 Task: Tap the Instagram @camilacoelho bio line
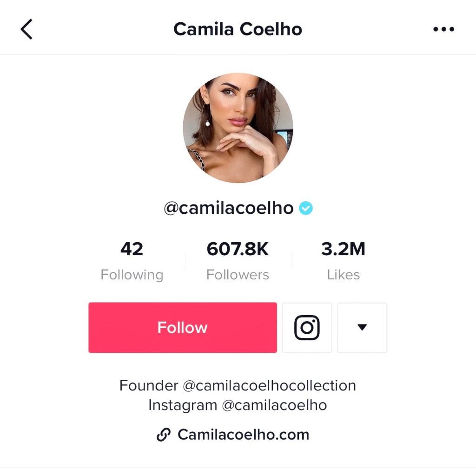pos(238,405)
